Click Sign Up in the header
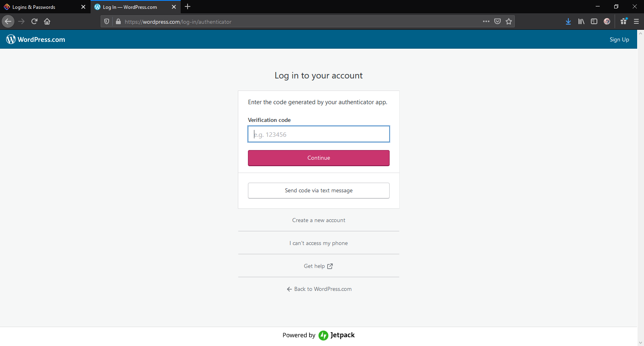The image size is (644, 346). click(619, 39)
